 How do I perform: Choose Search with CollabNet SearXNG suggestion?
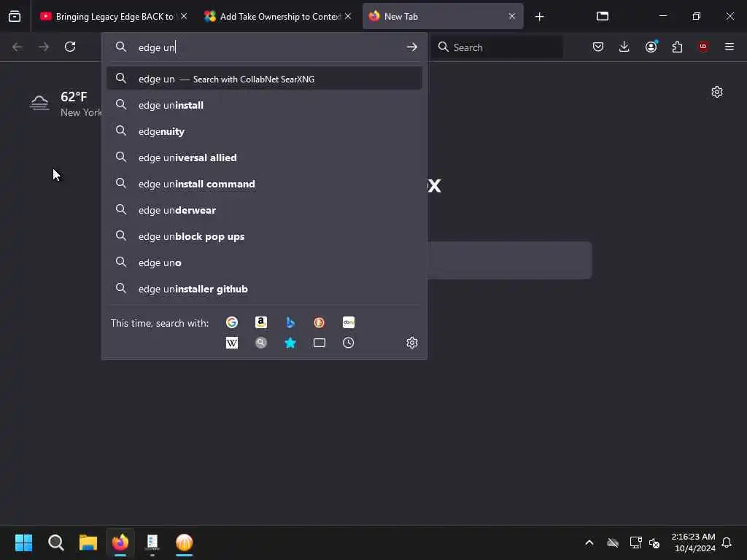264,79
